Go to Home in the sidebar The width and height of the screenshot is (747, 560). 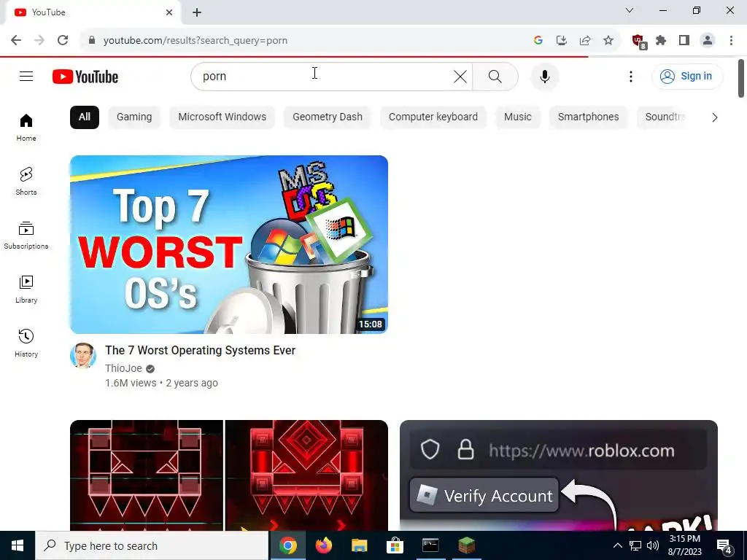(x=26, y=128)
